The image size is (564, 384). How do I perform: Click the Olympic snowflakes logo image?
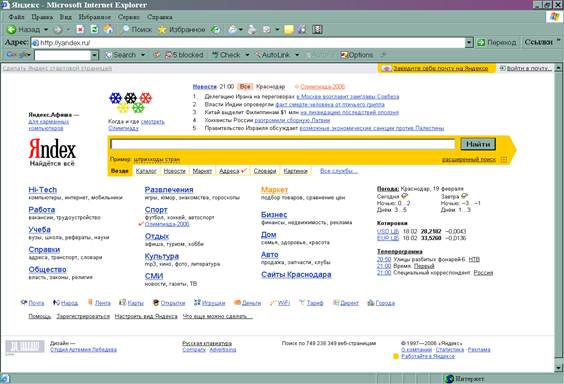(x=130, y=102)
